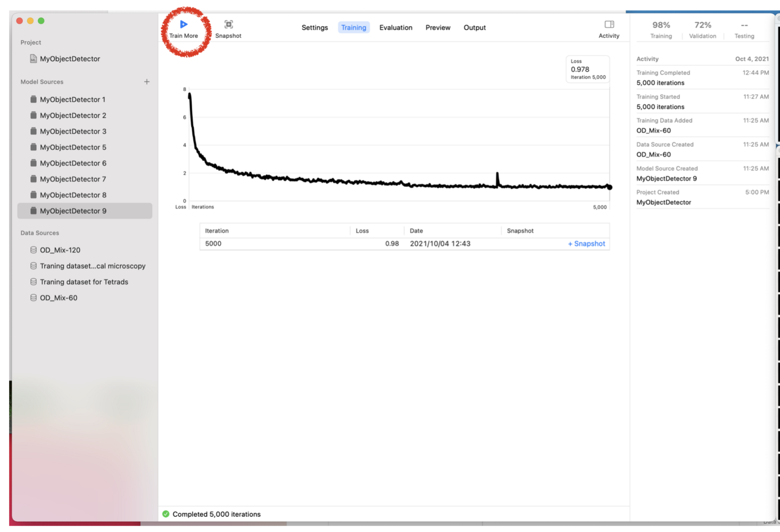Select MyObjectDetector 5 model source

click(73, 147)
